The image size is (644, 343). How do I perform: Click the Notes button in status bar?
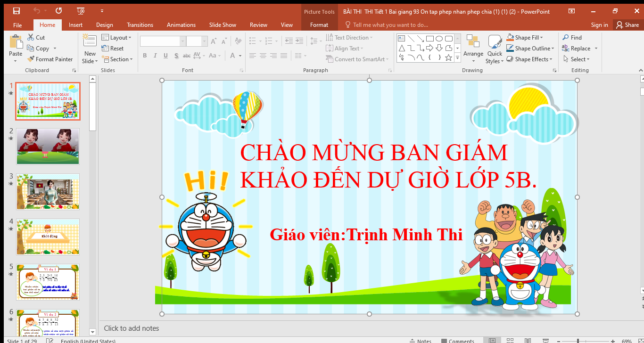tap(421, 341)
